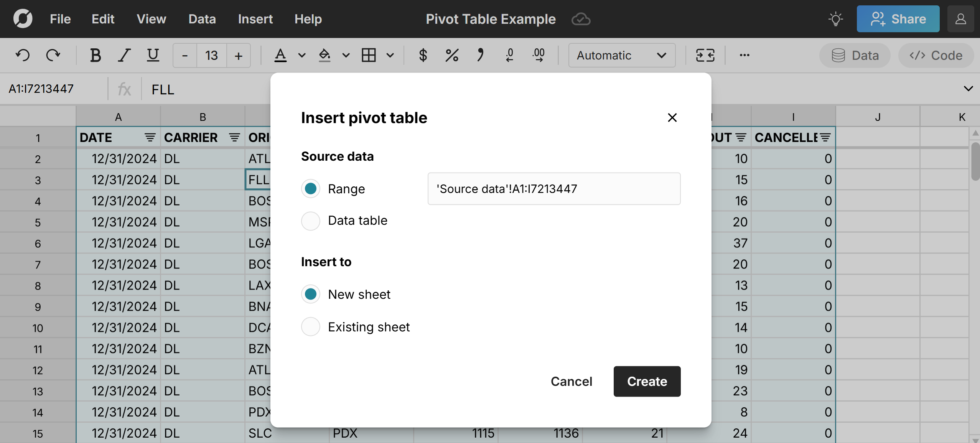
Task: Click the undo icon
Action: click(23, 55)
